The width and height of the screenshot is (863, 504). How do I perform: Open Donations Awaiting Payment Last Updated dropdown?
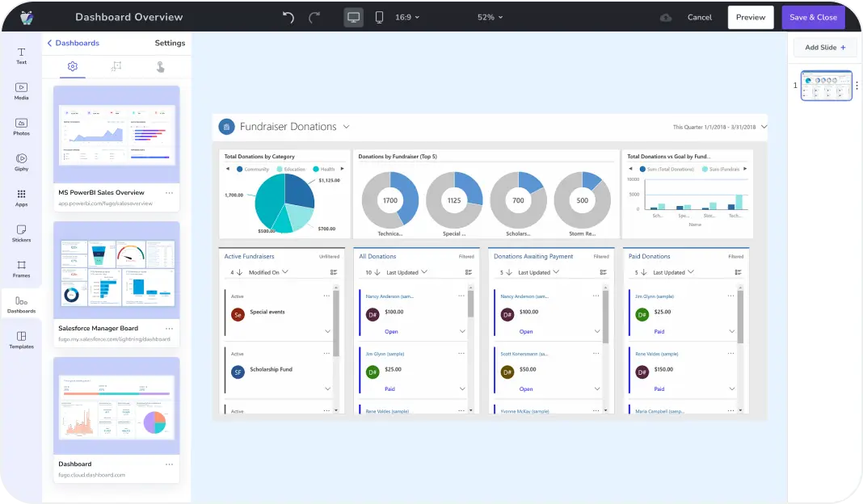click(538, 272)
